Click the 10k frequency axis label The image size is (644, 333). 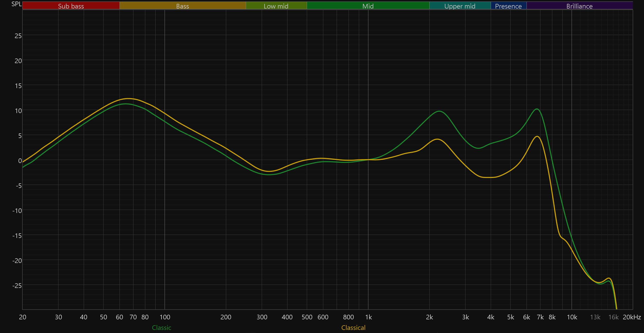(x=572, y=317)
